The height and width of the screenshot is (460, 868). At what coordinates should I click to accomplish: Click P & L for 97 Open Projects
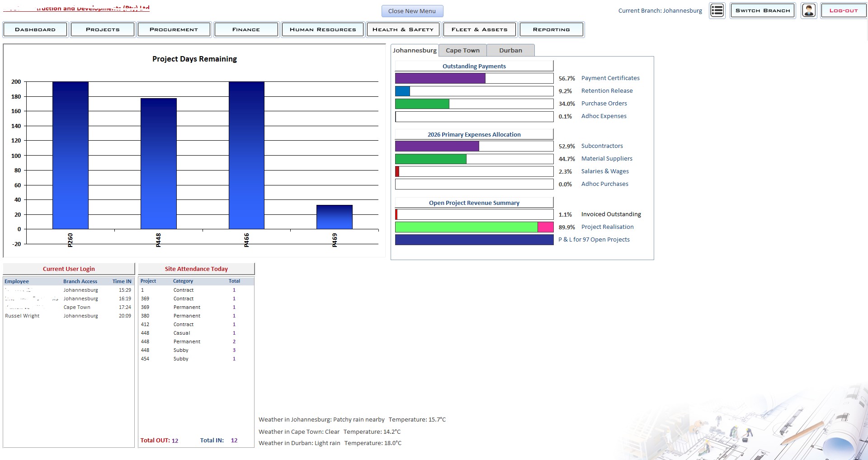[594, 239]
